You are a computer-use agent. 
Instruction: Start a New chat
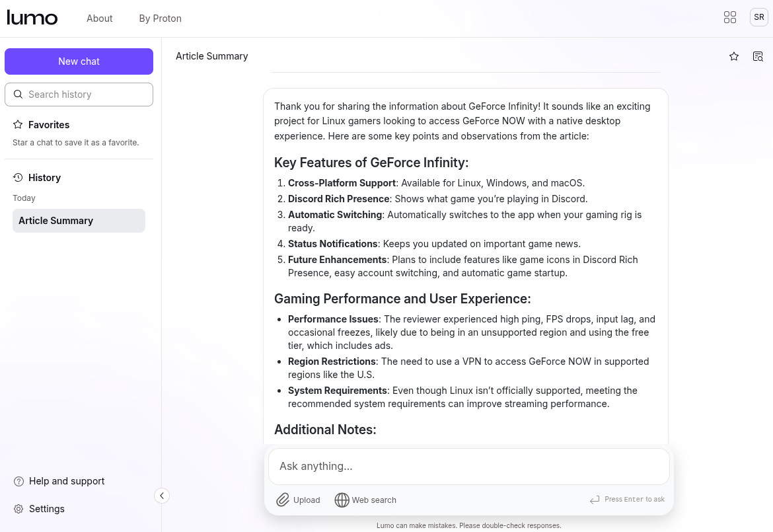pyautogui.click(x=79, y=61)
